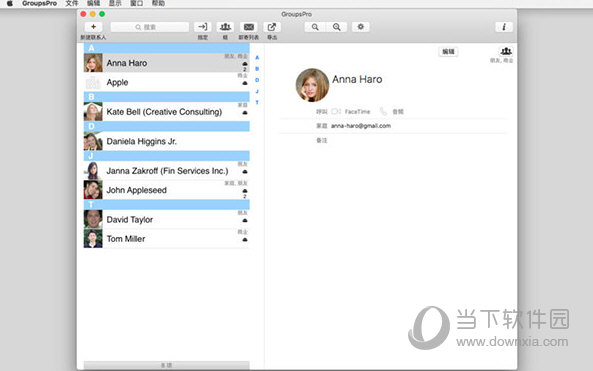Add a new contact with plus button

point(93,27)
